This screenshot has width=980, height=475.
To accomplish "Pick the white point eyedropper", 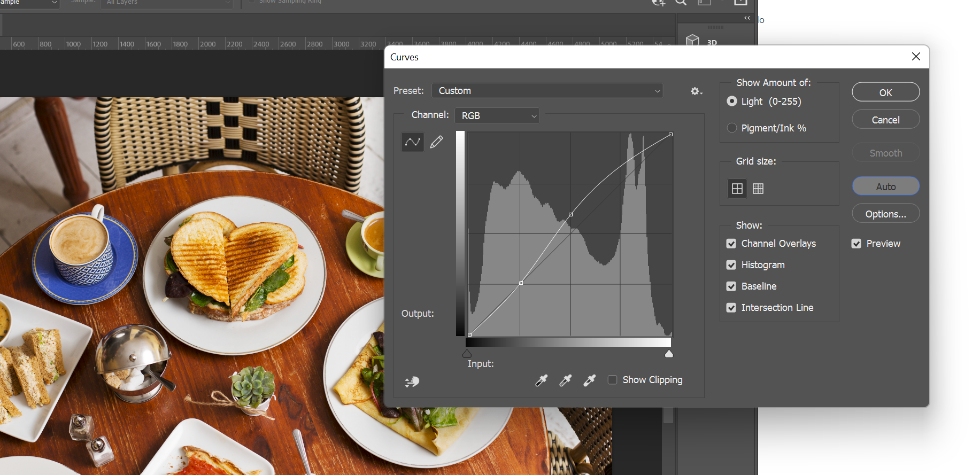I will click(589, 380).
